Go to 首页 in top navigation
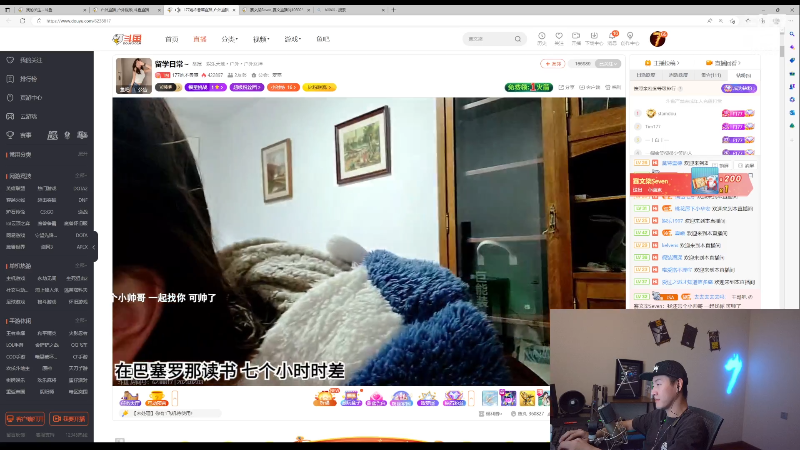Viewport: 800px width, 450px height. tap(172, 39)
